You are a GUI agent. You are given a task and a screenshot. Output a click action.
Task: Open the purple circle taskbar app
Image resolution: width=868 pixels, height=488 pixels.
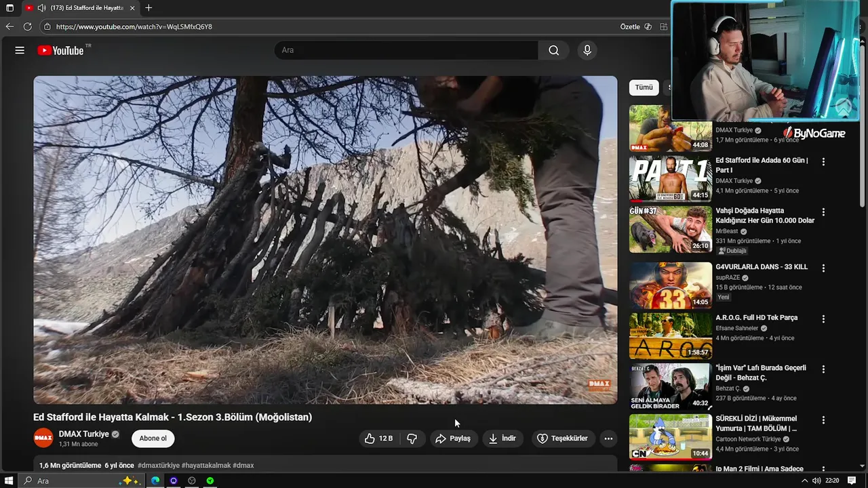pos(174,481)
